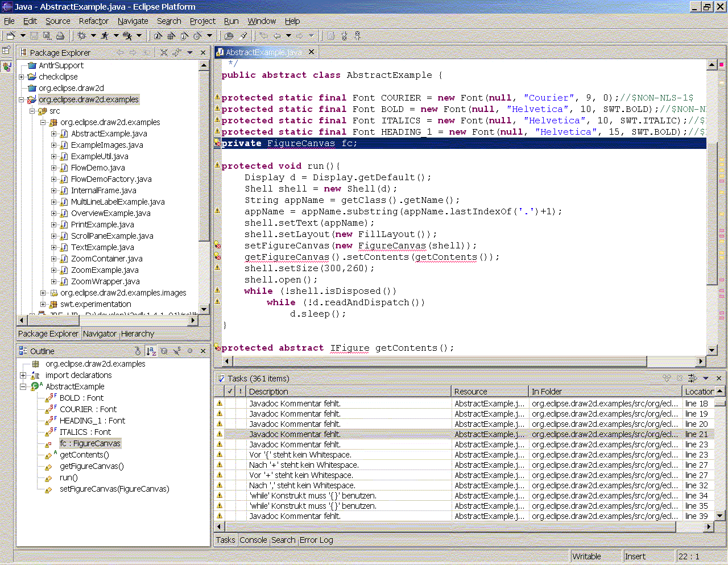Click the completed checkmark column header in Tasks
Screen dimensions: 728x565
click(230, 391)
